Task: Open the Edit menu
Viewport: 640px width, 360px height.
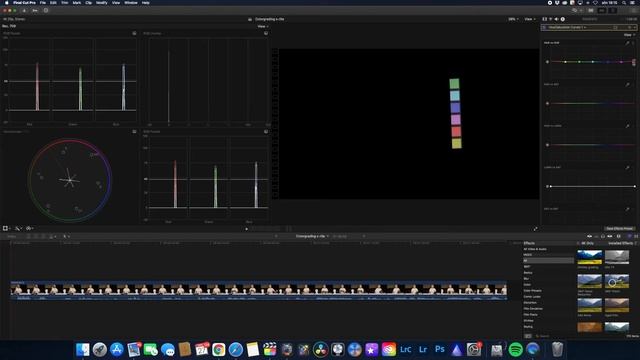Action: click(53, 2)
